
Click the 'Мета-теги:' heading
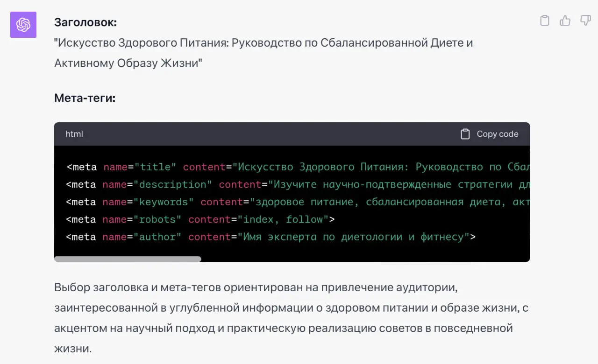click(x=85, y=98)
